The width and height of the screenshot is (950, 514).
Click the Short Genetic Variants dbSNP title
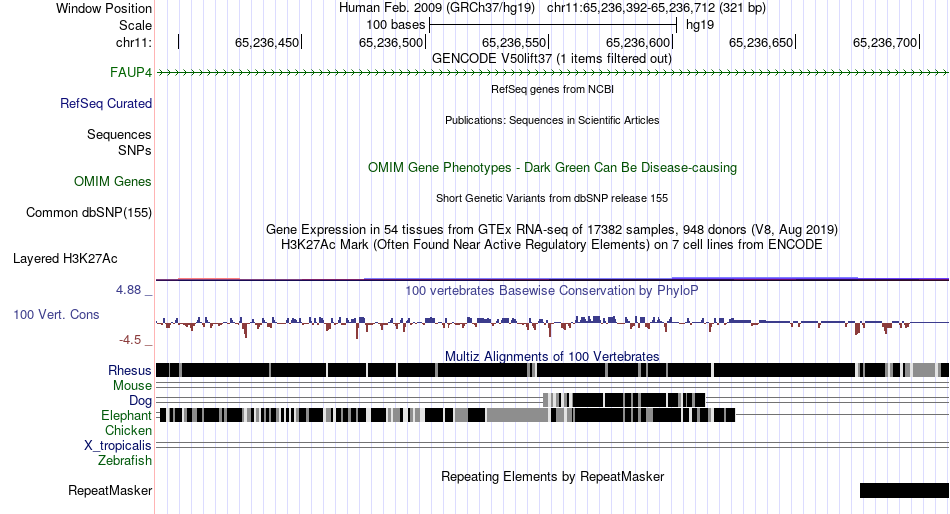[552, 198]
